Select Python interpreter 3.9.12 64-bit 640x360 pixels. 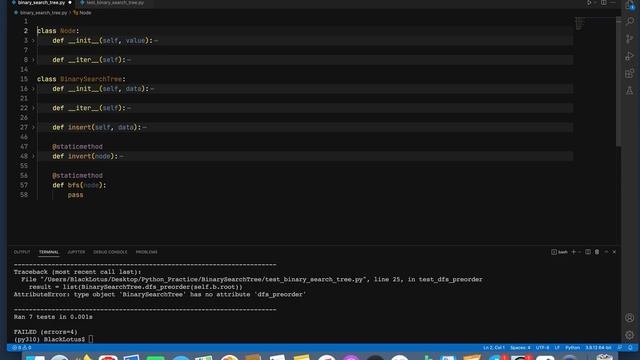click(x=598, y=347)
